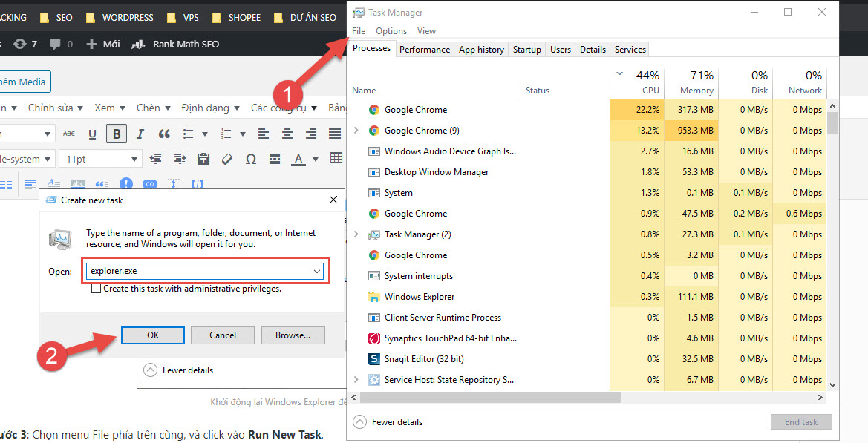The height and width of the screenshot is (443, 868).
Task: Open the WORDPRESS bookmarks folder
Action: point(120,18)
